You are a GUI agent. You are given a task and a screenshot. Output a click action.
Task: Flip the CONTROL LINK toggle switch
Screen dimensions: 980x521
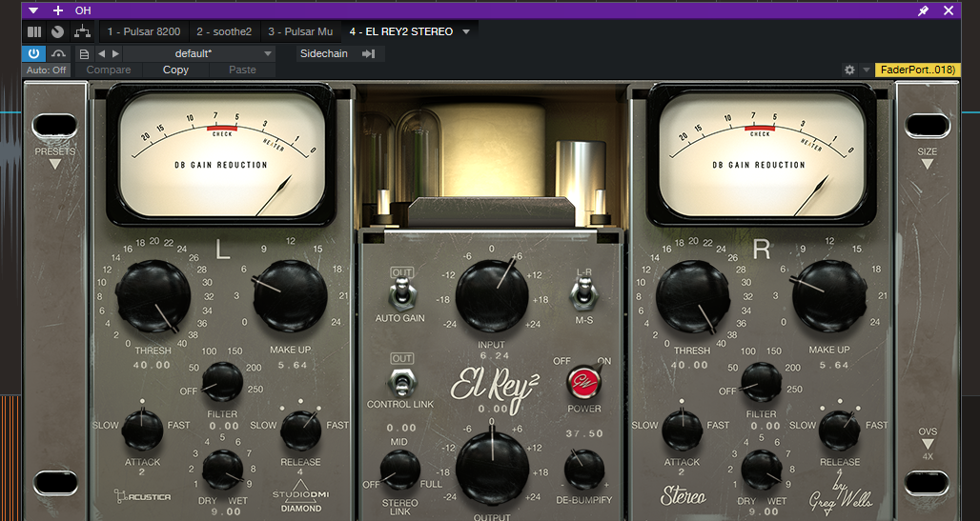402,380
